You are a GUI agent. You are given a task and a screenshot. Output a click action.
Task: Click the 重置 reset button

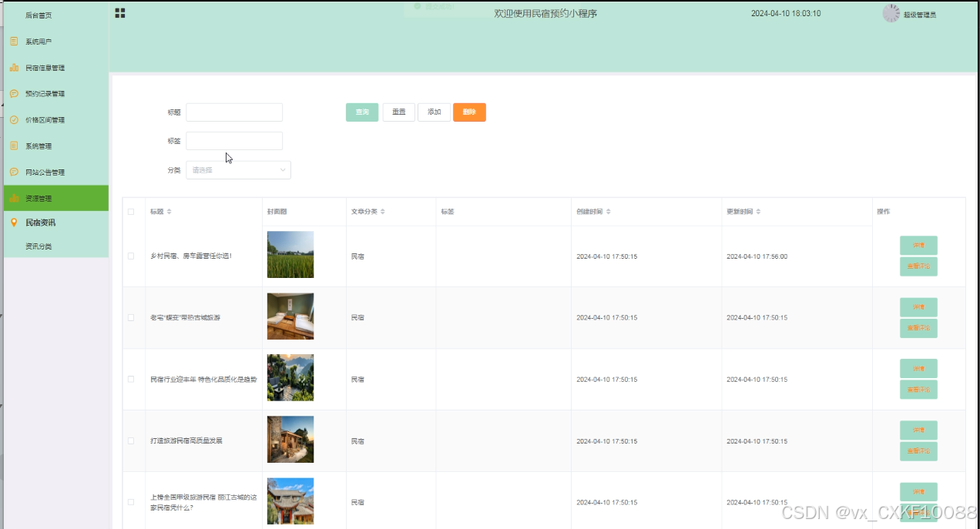point(398,112)
